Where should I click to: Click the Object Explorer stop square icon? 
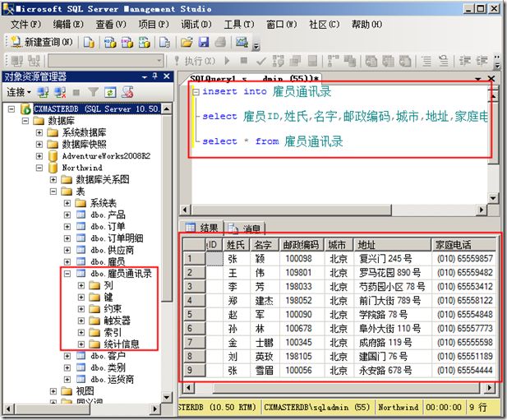[76, 93]
